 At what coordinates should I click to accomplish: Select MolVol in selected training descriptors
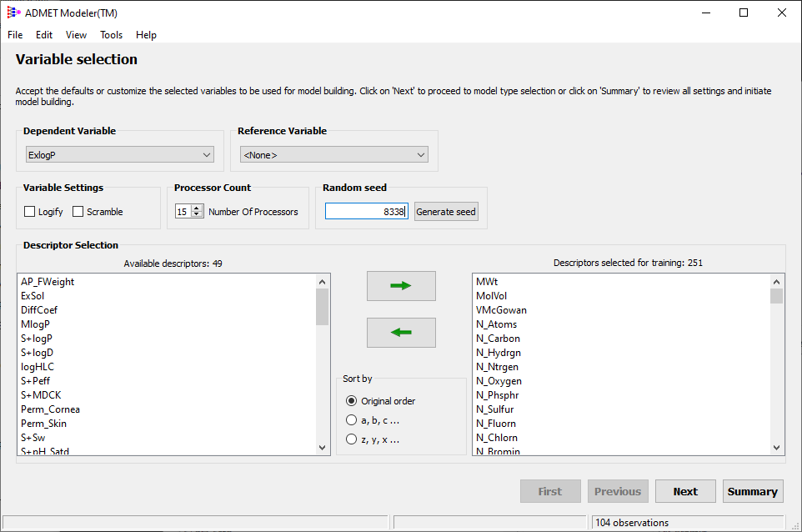pos(492,296)
